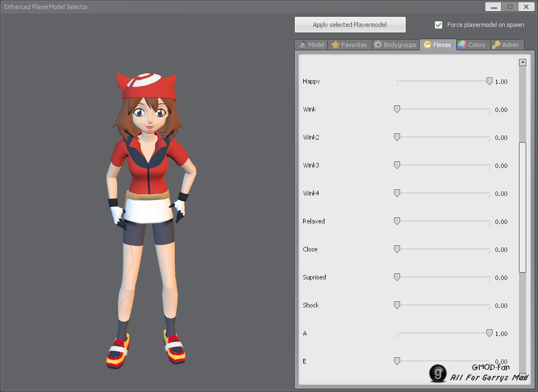Click the 'Wink4' flex label
This screenshot has width=538, height=392.
pos(311,193)
